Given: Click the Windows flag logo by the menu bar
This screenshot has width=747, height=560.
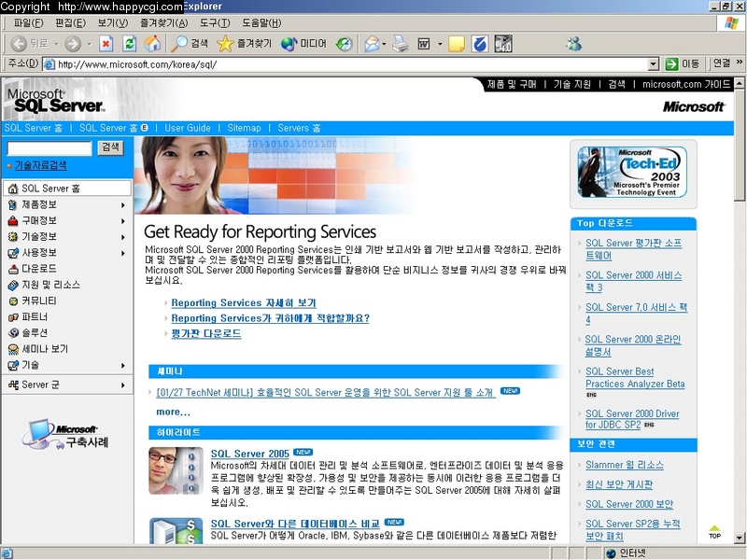Looking at the screenshot, I should [731, 22].
